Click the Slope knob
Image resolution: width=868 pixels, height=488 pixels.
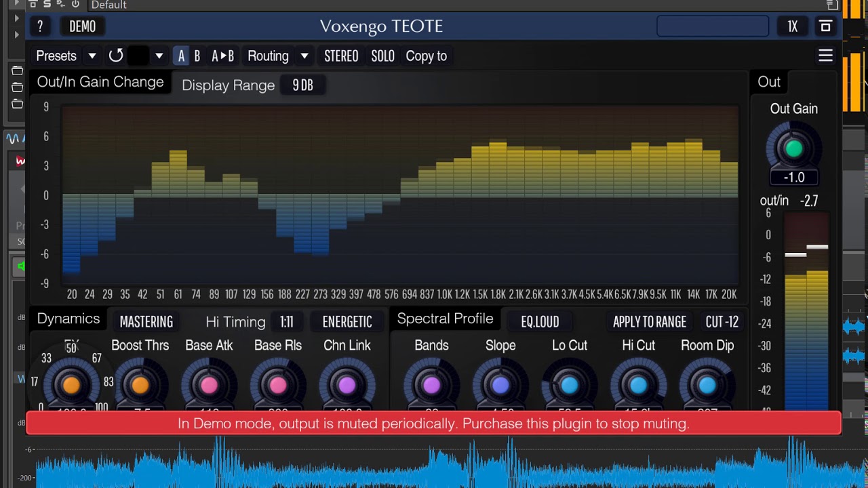[500, 385]
